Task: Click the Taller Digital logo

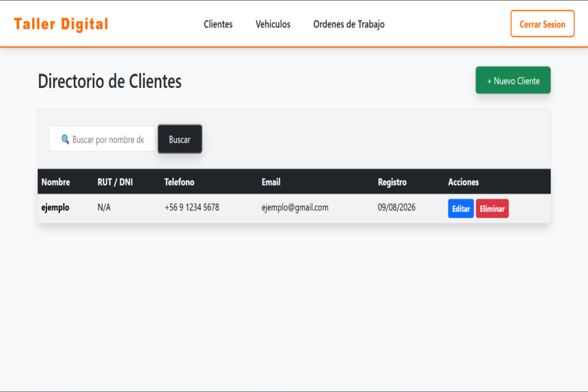Action: 61,24
